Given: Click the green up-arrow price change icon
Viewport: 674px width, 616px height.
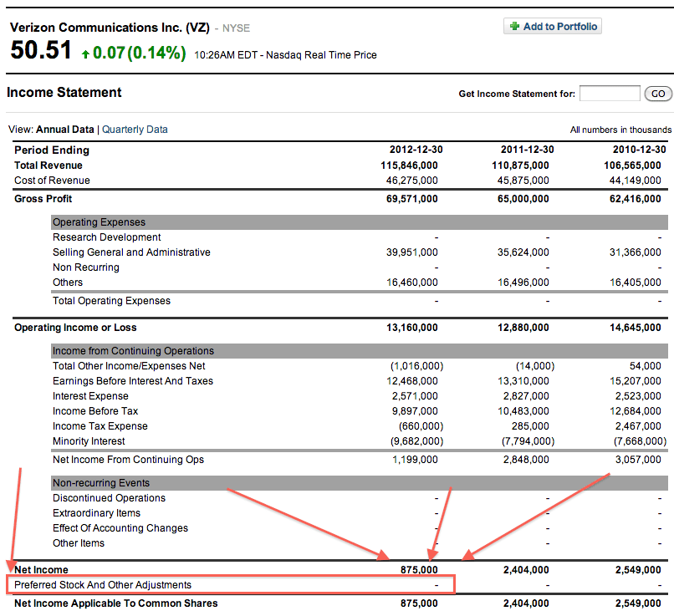Looking at the screenshot, I should click(x=85, y=53).
